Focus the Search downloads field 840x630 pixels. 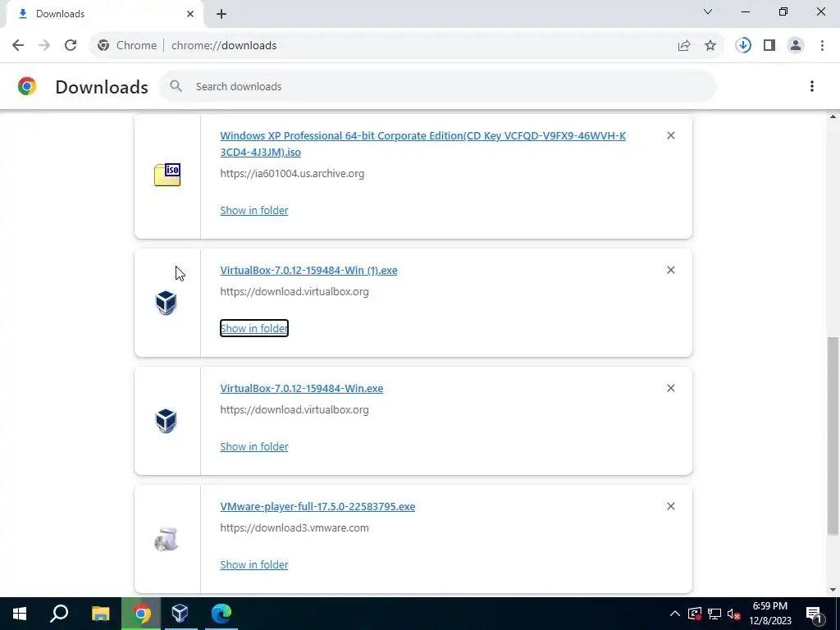coord(436,86)
